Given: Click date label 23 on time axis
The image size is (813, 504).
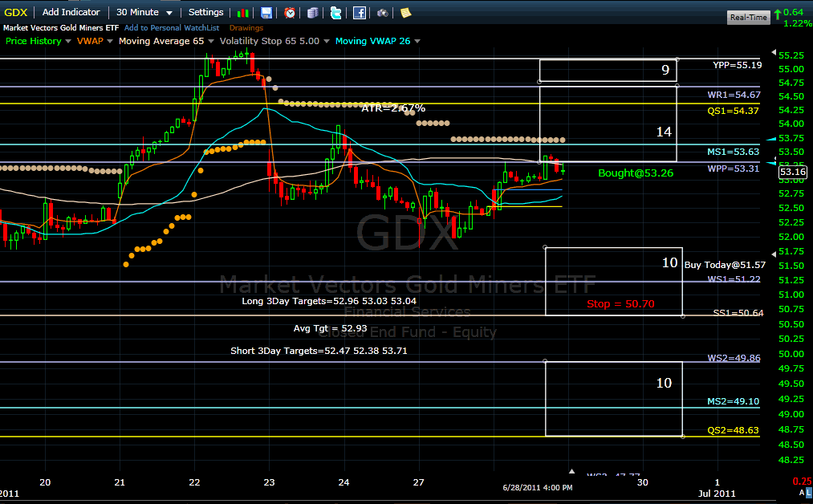Looking at the screenshot, I should 269,482.
